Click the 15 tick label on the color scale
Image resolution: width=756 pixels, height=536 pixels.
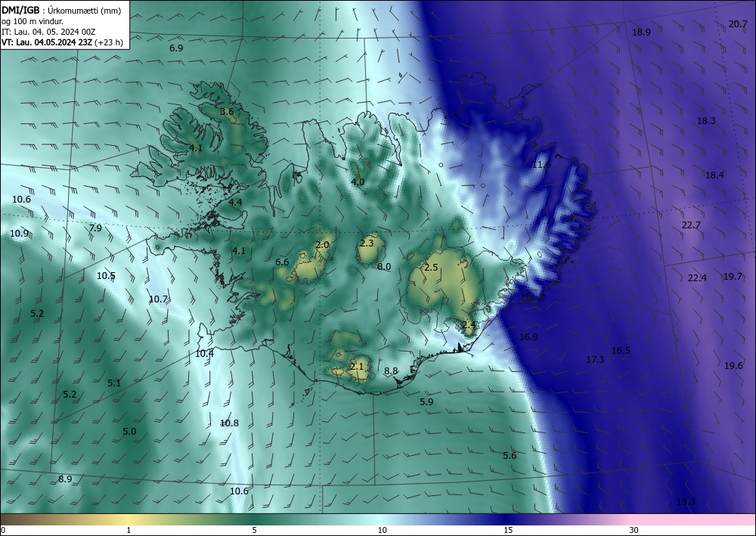pyautogui.click(x=508, y=531)
